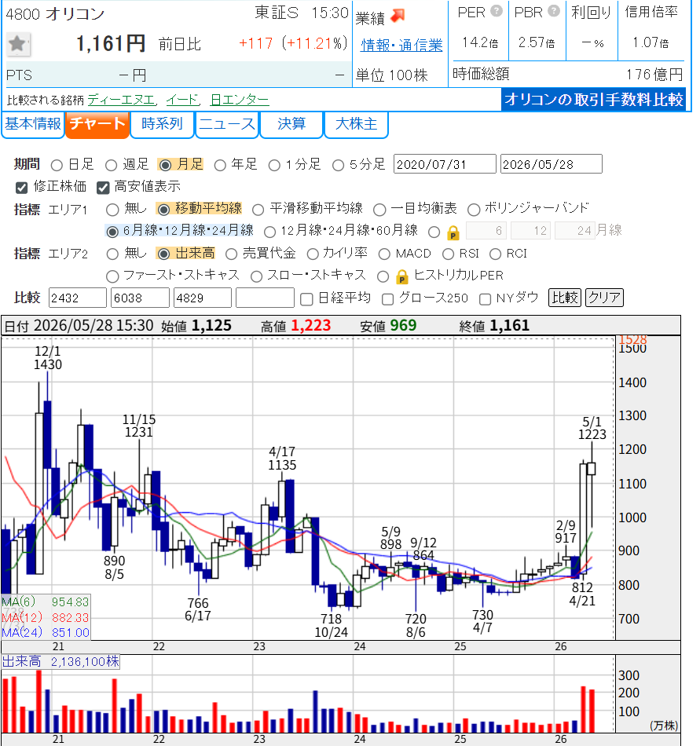700x746 pixels.
Task: Select RSI indicator
Action: pos(448,254)
